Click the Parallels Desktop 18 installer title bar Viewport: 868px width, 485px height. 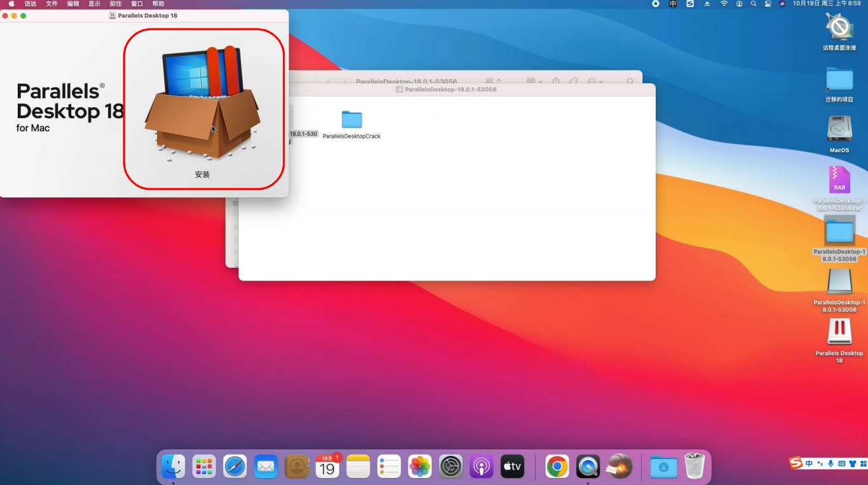[143, 15]
